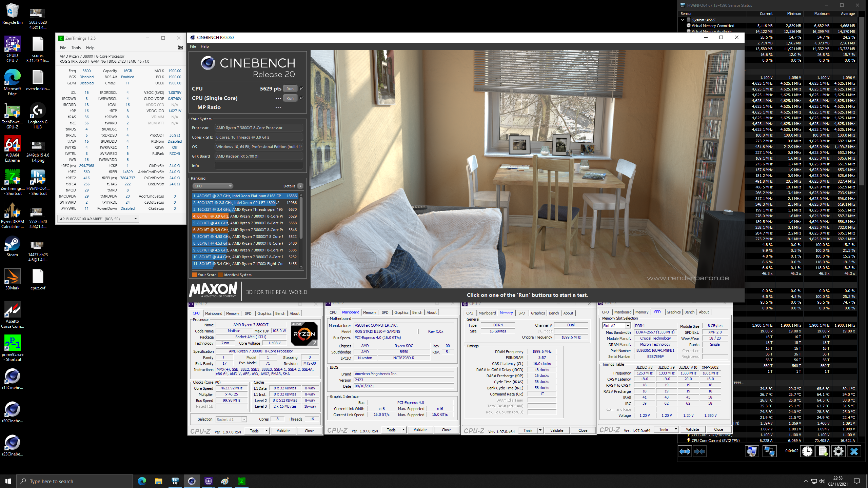
Task: Open File Explorer from taskbar
Action: (x=158, y=481)
